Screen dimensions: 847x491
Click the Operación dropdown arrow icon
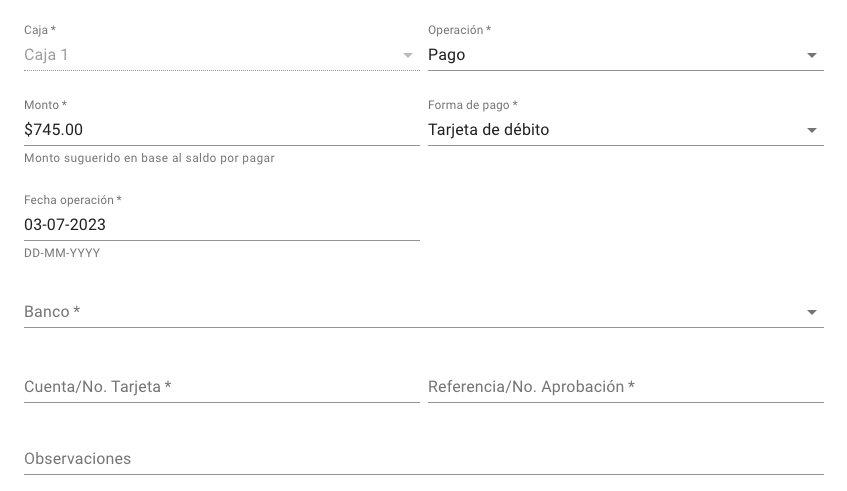(x=812, y=56)
